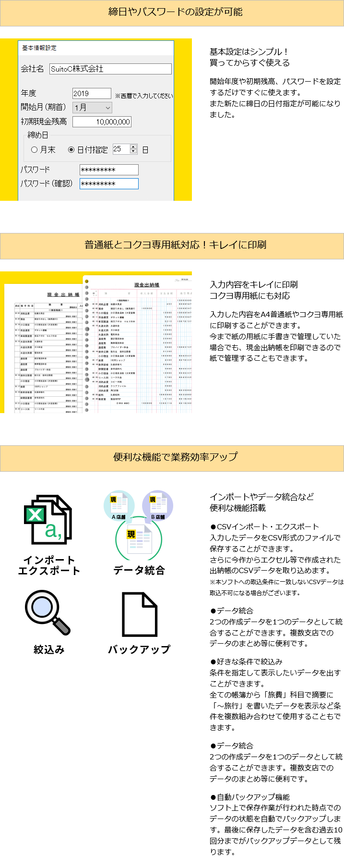Increase the closing day spinner value
Viewport: 344px width, 868px height.
(133, 147)
